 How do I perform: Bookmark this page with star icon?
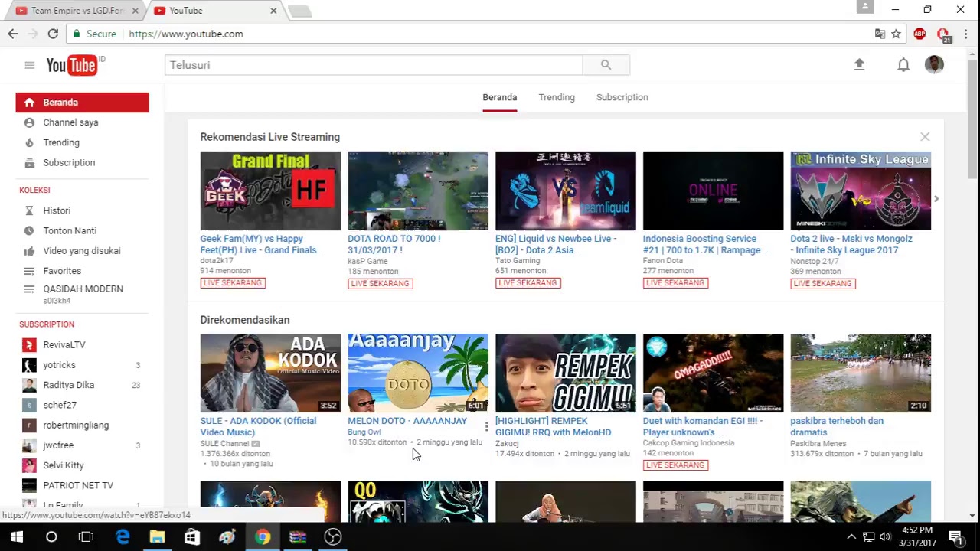coord(896,34)
